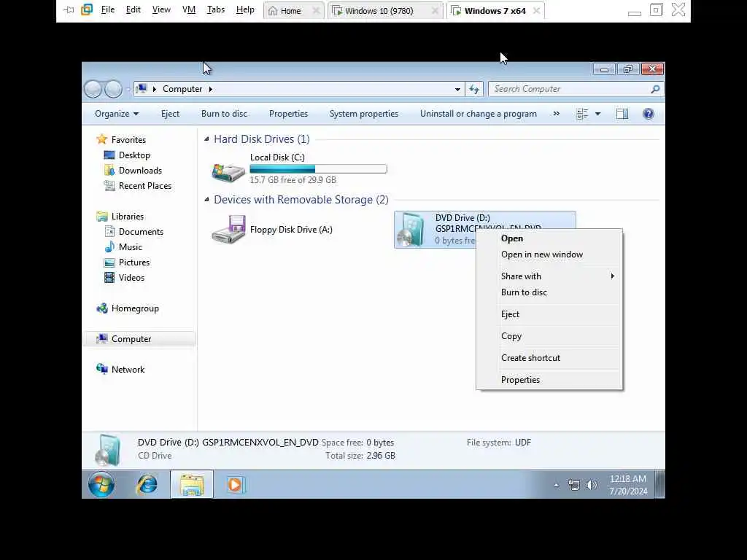Click the VMware pin icon

click(69, 9)
